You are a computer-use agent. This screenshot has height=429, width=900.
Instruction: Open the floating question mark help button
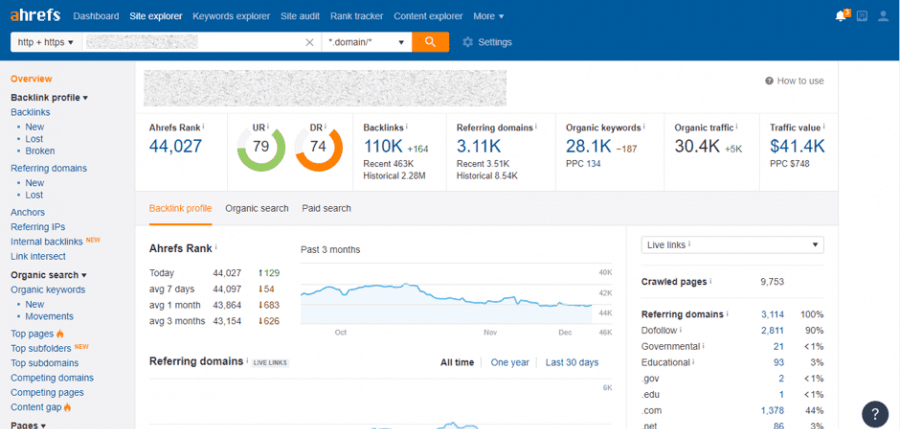[875, 414]
